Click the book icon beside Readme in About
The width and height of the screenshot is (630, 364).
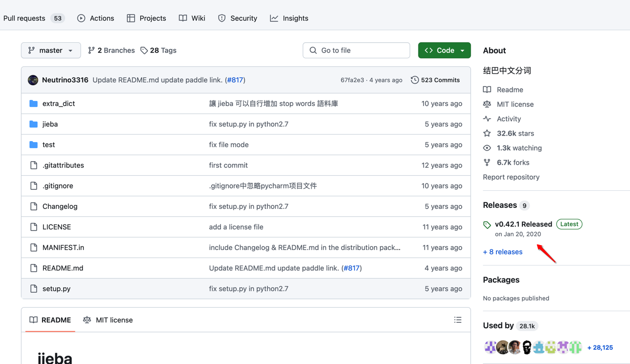[x=487, y=90]
